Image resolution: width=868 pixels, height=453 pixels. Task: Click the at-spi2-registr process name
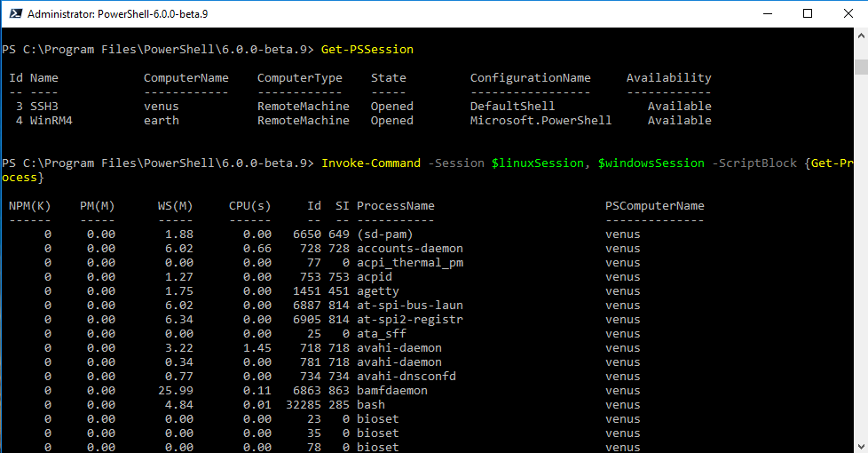click(x=410, y=320)
